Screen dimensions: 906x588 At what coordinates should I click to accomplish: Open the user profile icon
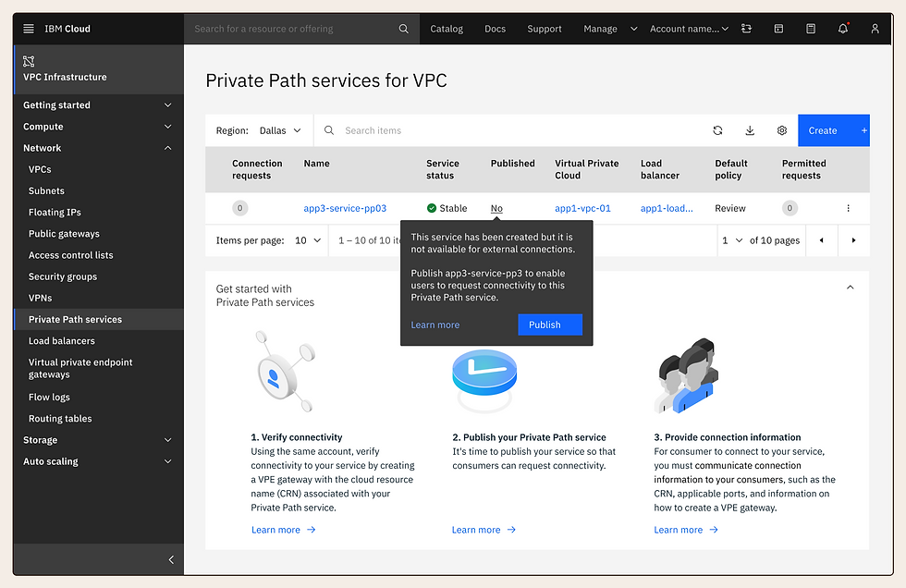(875, 29)
